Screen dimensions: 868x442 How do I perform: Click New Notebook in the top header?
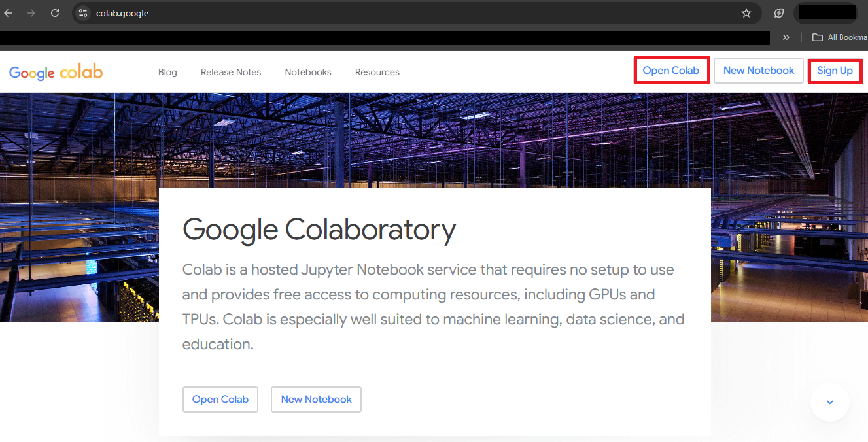pos(759,71)
